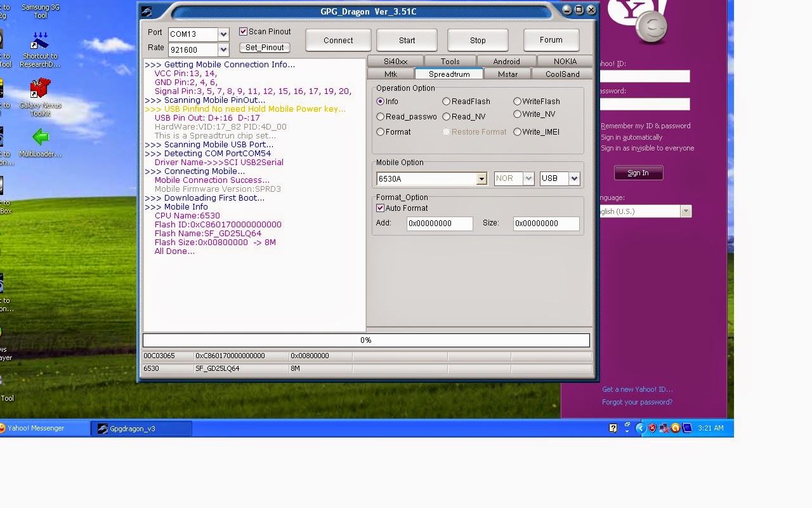Click the 'All Done...' log line

[x=174, y=251]
